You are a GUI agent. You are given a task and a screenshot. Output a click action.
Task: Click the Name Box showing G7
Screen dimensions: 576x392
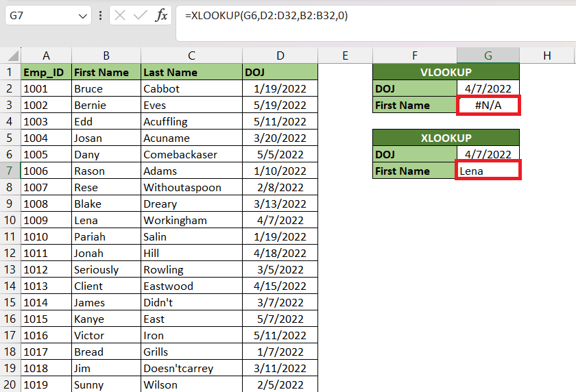tap(48, 15)
